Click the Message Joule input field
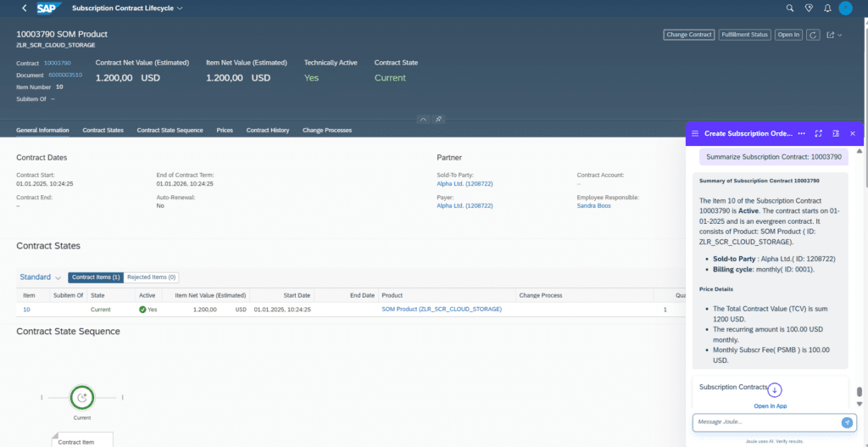 coord(763,422)
